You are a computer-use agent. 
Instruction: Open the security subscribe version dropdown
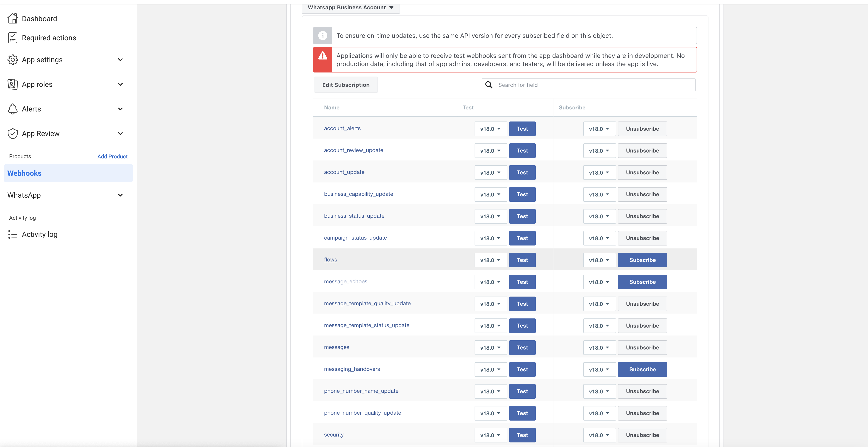point(599,435)
